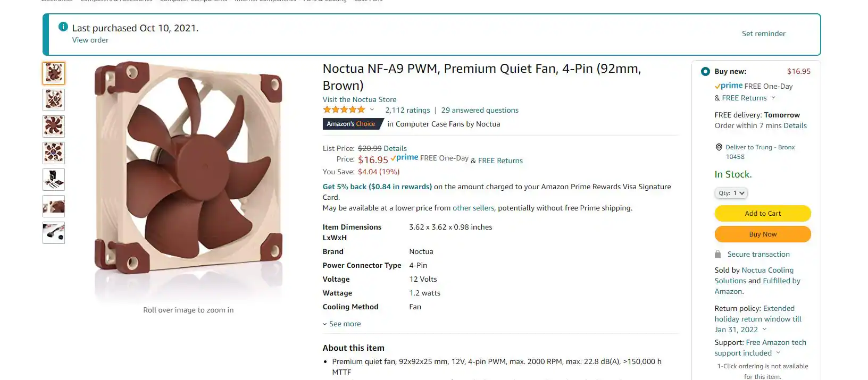The image size is (868, 380).
Task: Click the delivery location pin icon
Action: tap(719, 147)
